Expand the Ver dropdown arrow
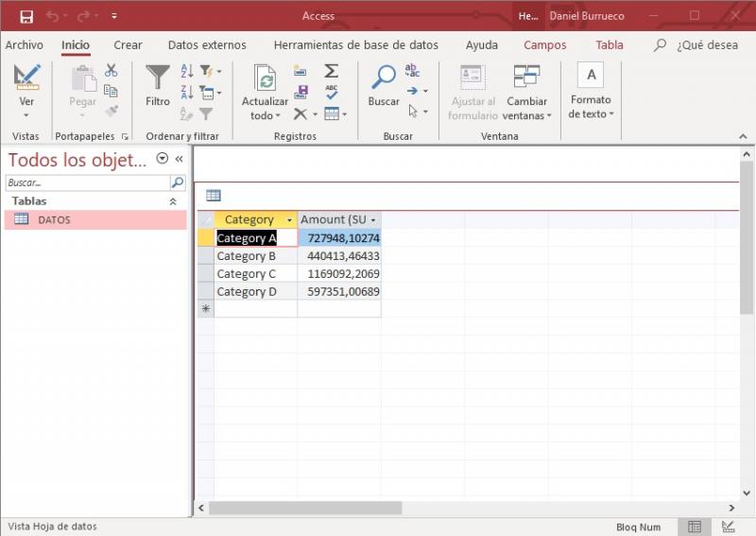 point(26,115)
